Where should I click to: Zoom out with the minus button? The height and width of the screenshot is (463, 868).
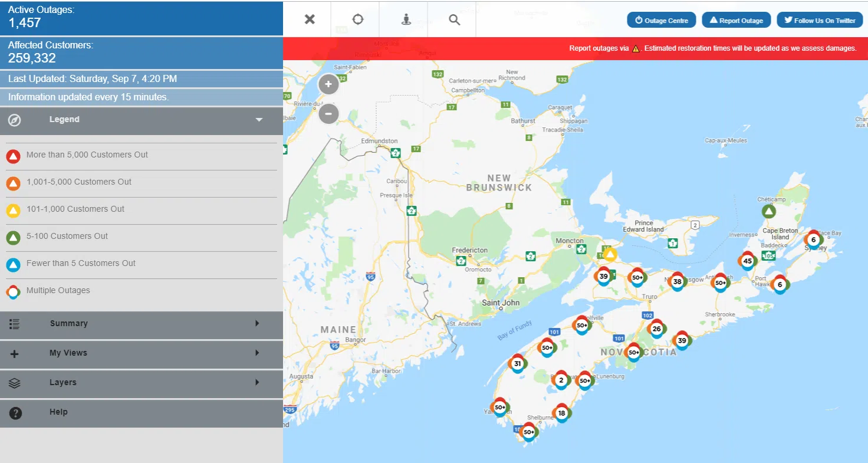pyautogui.click(x=328, y=113)
